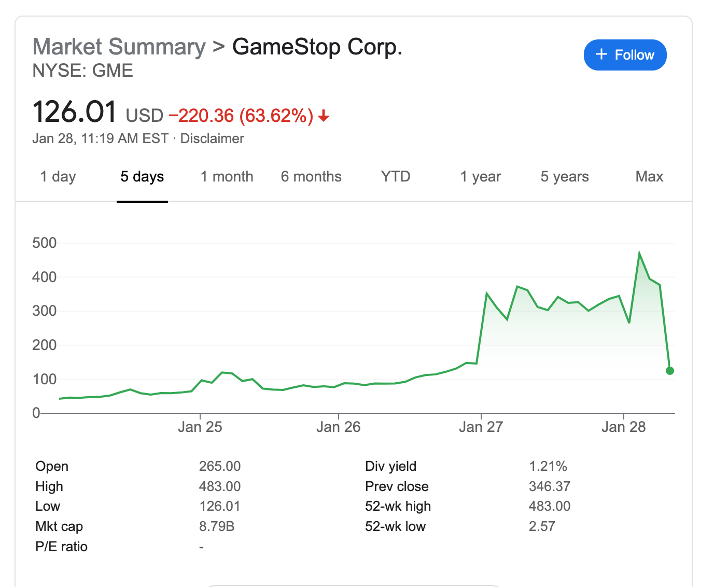Image resolution: width=728 pixels, height=587 pixels.
Task: Click the GameStop Corp. title
Action: pos(317,47)
